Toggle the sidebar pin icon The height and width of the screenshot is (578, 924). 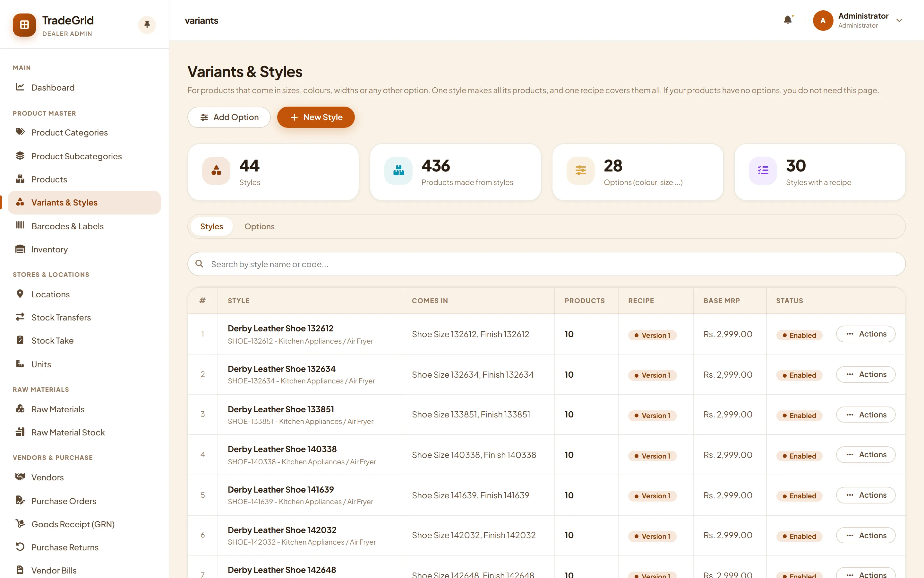(147, 25)
